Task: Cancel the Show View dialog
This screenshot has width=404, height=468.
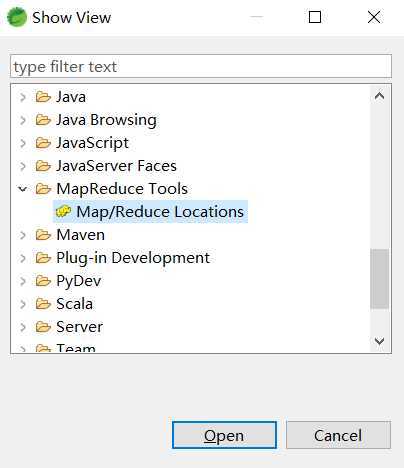Action: click(338, 435)
